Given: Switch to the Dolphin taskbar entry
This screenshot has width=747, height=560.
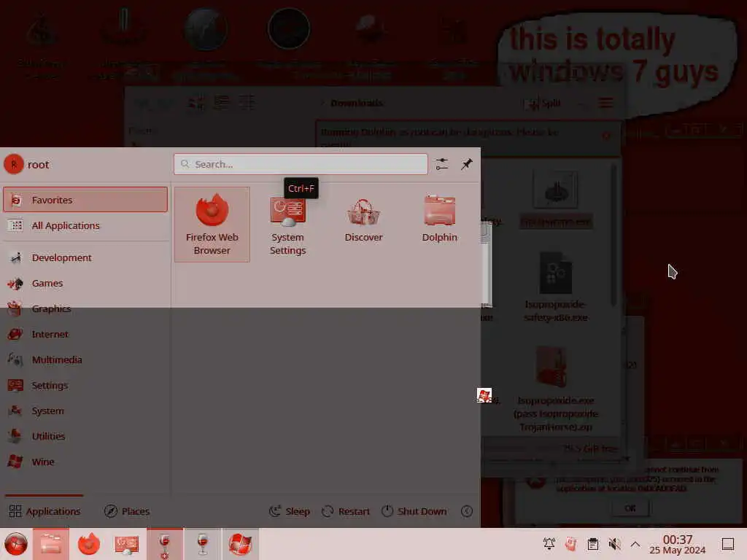Looking at the screenshot, I should [51, 544].
